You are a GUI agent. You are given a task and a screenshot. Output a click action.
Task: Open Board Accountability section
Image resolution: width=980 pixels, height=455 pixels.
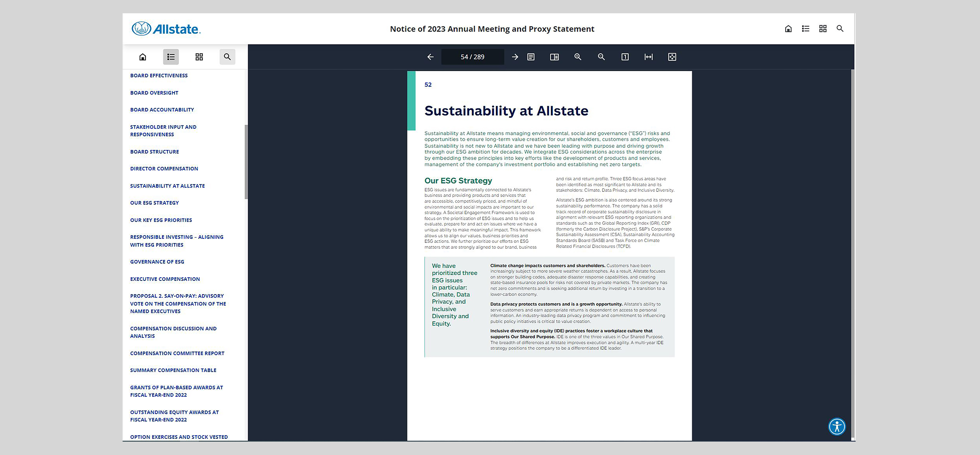(x=162, y=110)
